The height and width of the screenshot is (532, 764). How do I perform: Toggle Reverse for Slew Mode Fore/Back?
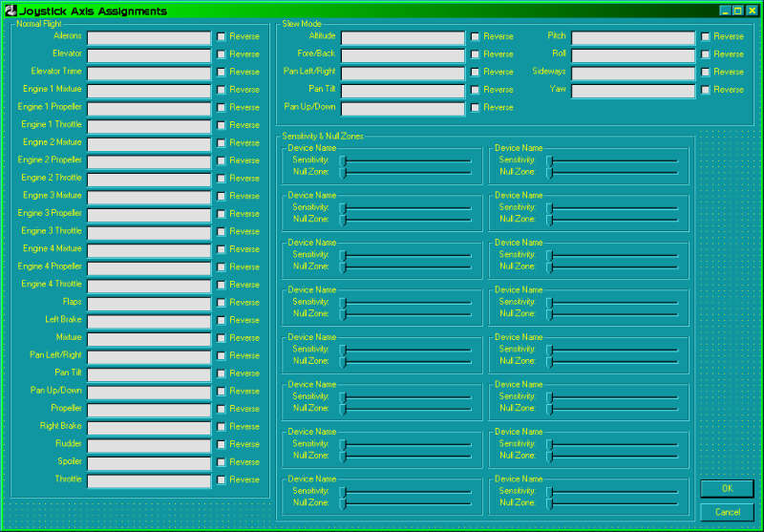point(475,54)
